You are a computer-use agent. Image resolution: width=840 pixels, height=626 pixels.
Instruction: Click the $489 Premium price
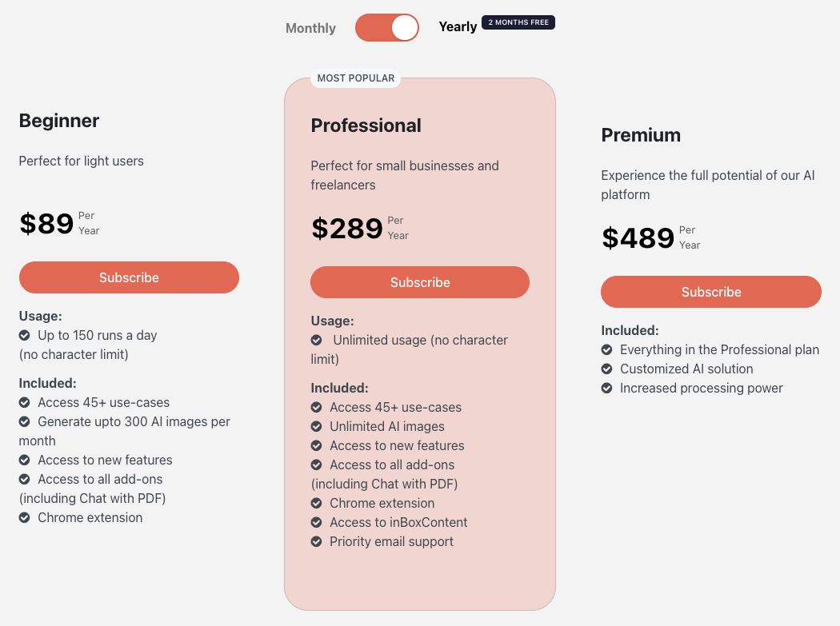[638, 238]
